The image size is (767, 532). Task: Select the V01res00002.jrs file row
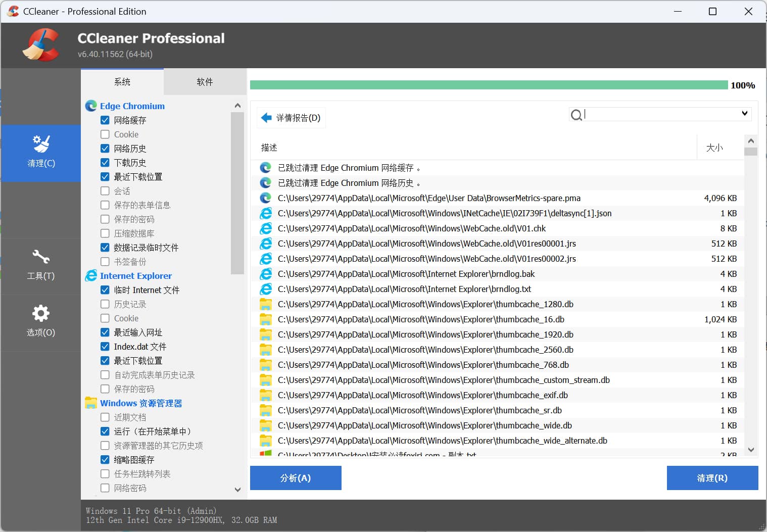click(x=498, y=259)
